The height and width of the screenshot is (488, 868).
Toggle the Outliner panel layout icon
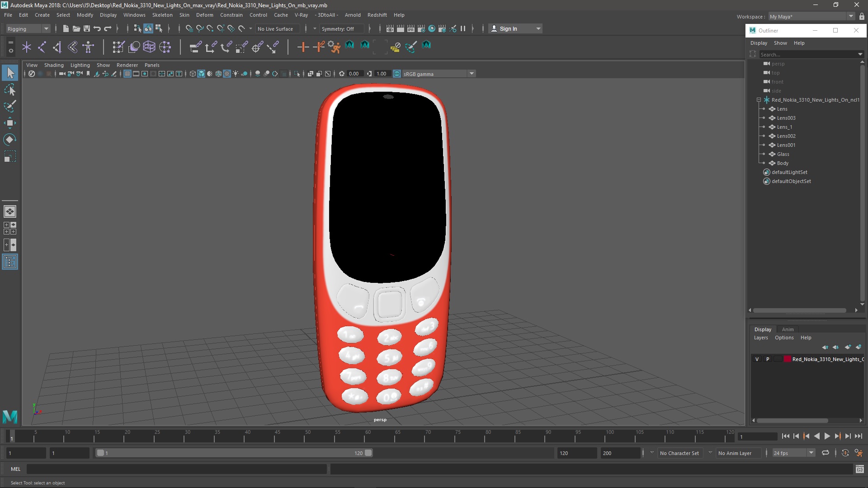click(10, 262)
